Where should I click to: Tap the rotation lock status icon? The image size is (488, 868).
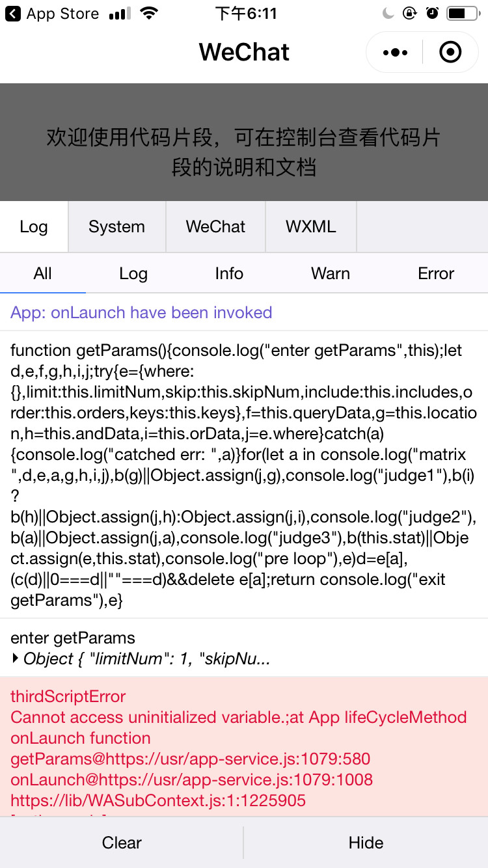coord(409,13)
